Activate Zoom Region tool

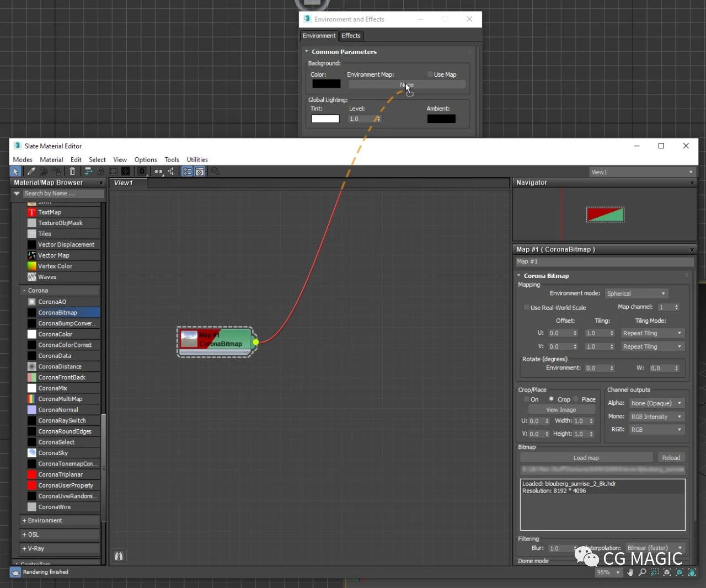(x=654, y=572)
